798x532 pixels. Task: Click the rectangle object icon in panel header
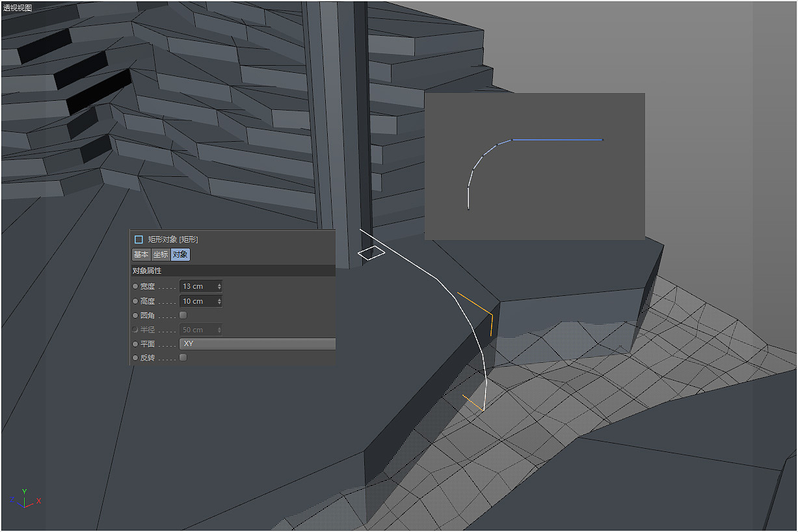pyautogui.click(x=139, y=240)
